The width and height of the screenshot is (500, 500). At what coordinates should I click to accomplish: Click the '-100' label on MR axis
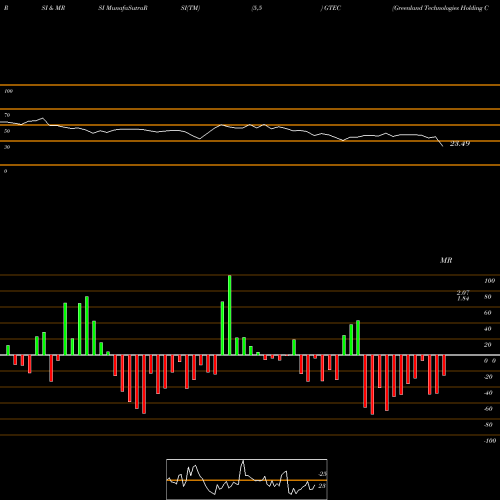pyautogui.click(x=490, y=441)
